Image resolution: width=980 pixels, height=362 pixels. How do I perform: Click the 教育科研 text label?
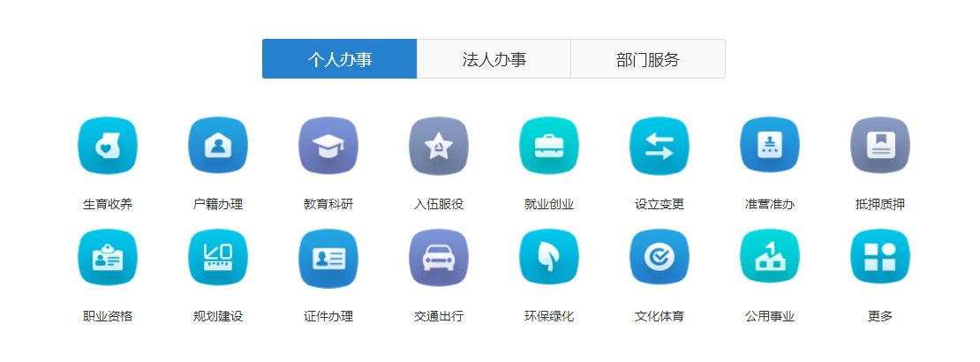(328, 205)
